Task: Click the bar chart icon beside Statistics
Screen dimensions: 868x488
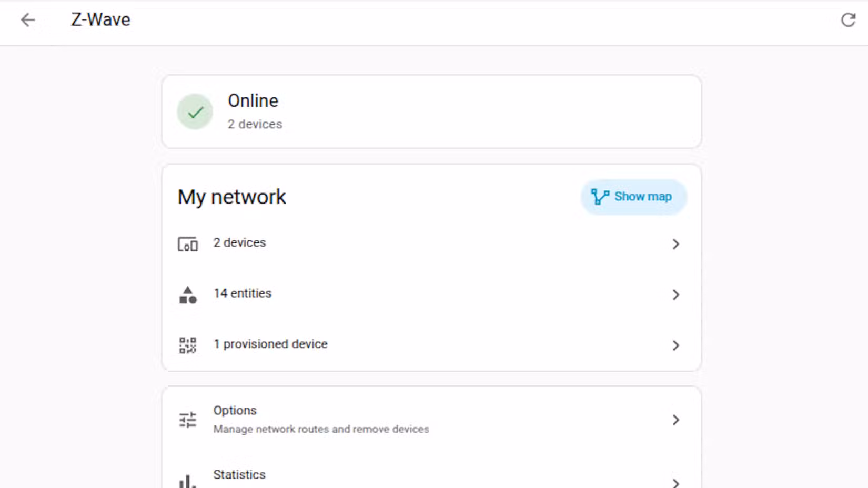Action: 188,482
